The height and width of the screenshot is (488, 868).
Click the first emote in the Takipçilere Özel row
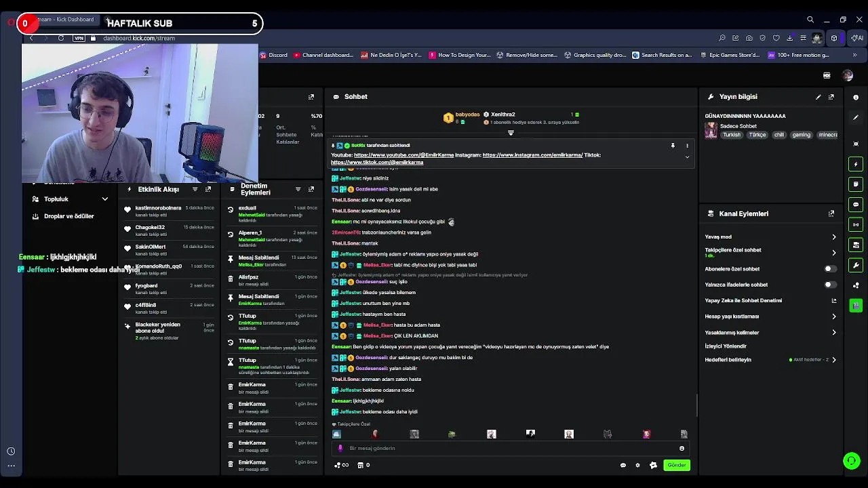(x=337, y=434)
